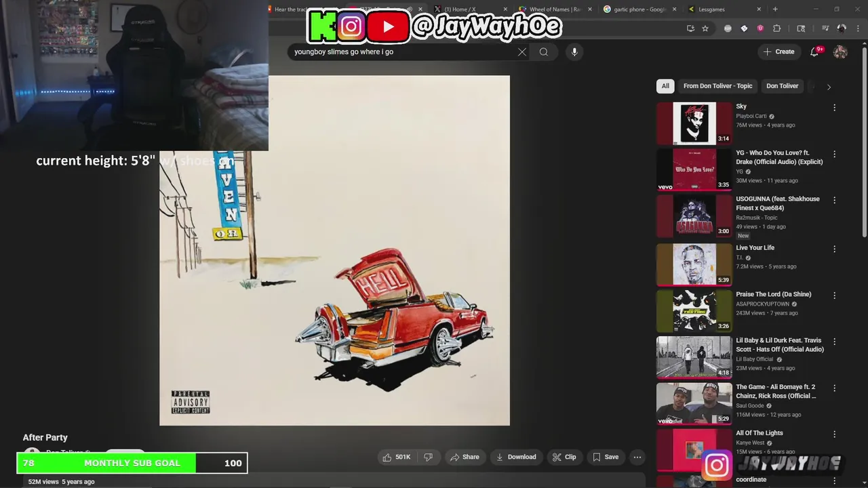Open YouTube notifications bell
The width and height of the screenshot is (868, 488).
815,52
